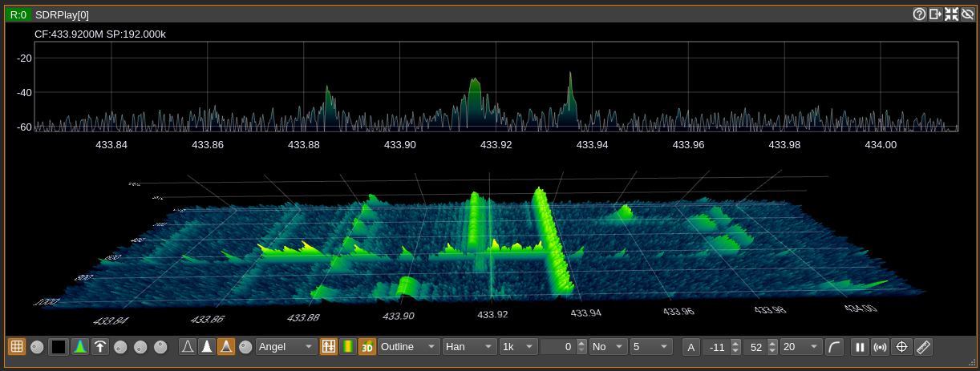The width and height of the screenshot is (980, 371).
Task: Decrease the -11 reference level
Action: 734,351
